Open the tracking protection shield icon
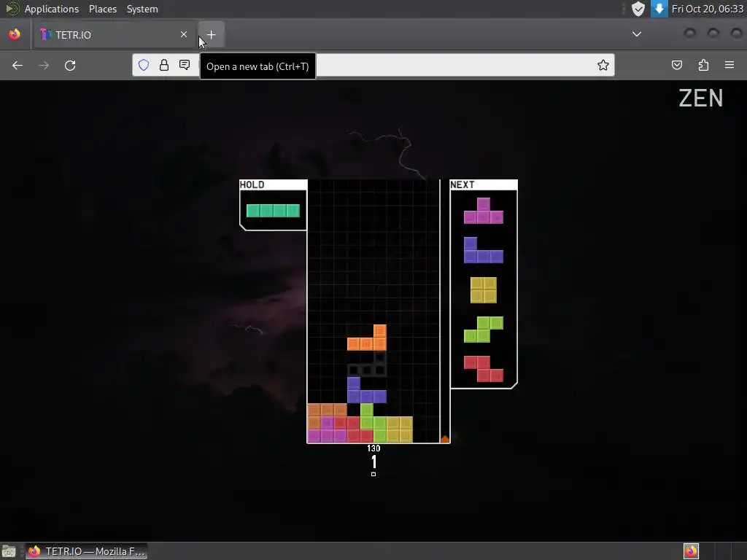 pos(144,65)
